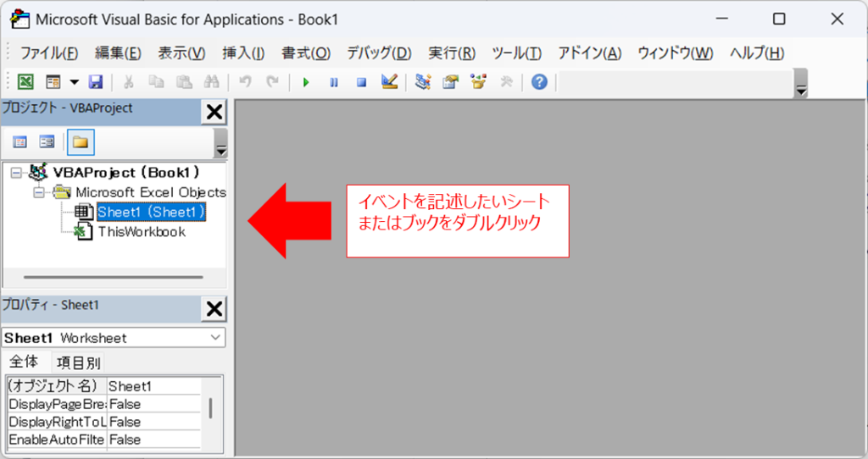Screen dimensions: 868x459
Task: Close the project VBAProject pane
Action: pos(214,113)
